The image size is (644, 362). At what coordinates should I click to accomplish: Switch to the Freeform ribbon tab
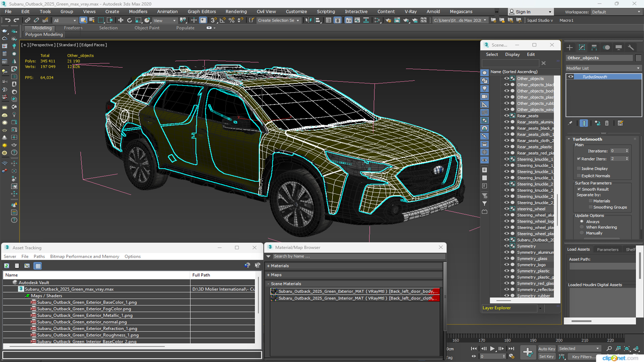pyautogui.click(x=73, y=28)
